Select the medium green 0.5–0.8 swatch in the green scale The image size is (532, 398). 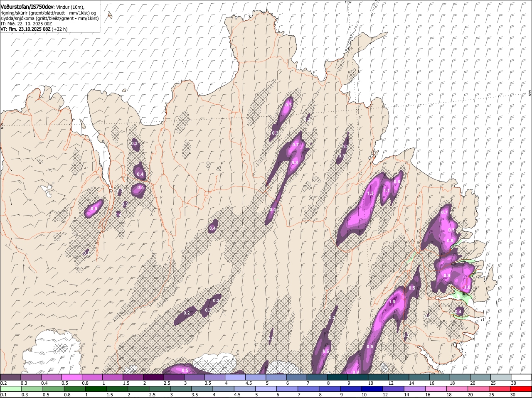tap(53, 389)
